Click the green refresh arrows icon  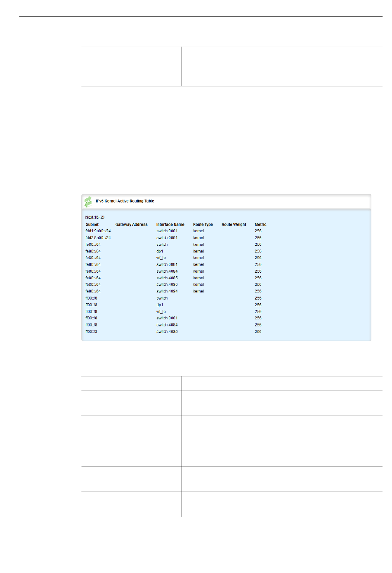pyautogui.click(x=88, y=202)
